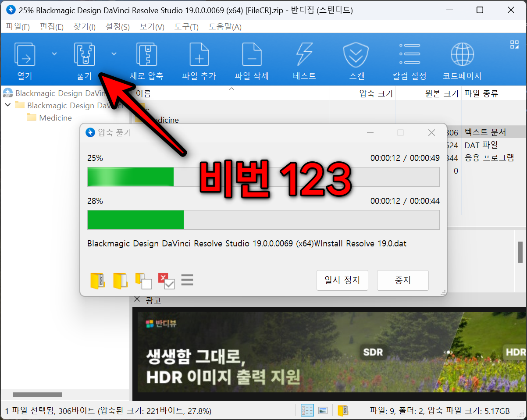The height and width of the screenshot is (420, 527).
Task: Open the hamburger menu in extraction dialog
Action: coord(187,280)
